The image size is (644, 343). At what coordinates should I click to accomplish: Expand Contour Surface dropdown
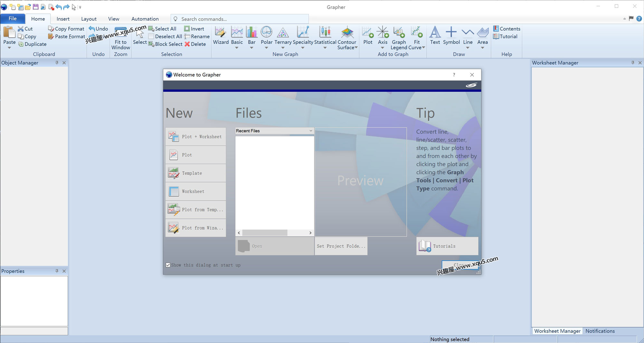point(356,48)
